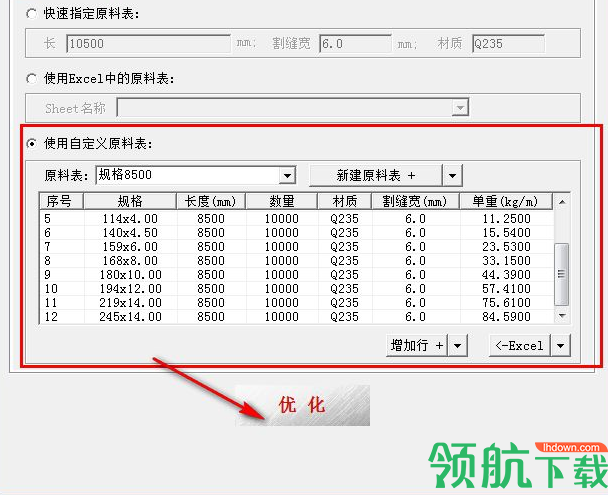Click unit weight 33.1500 cell
The height and width of the screenshot is (495, 608).
(506, 260)
